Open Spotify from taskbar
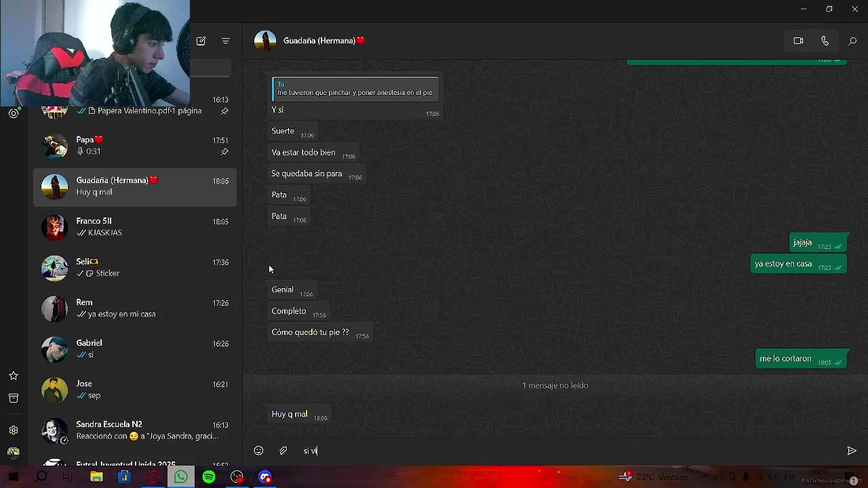The height and width of the screenshot is (488, 868). pos(209,477)
